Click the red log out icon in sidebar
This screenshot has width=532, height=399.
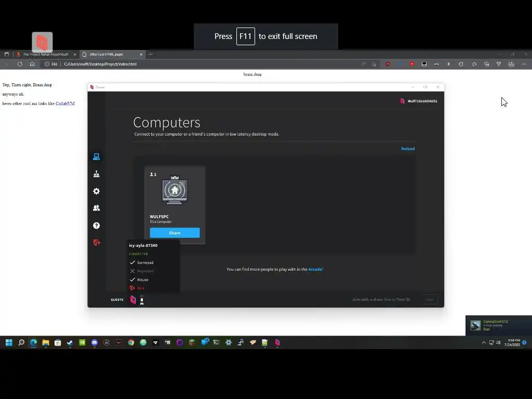pyautogui.click(x=96, y=243)
